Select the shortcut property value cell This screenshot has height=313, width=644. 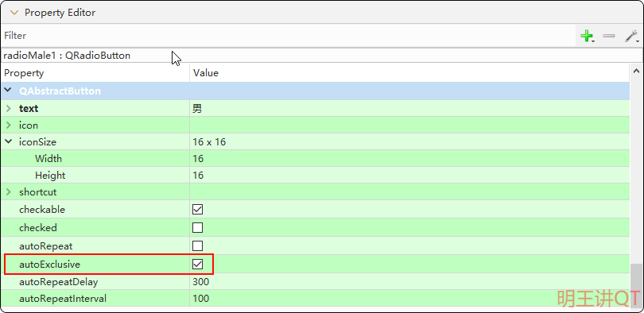(x=409, y=192)
